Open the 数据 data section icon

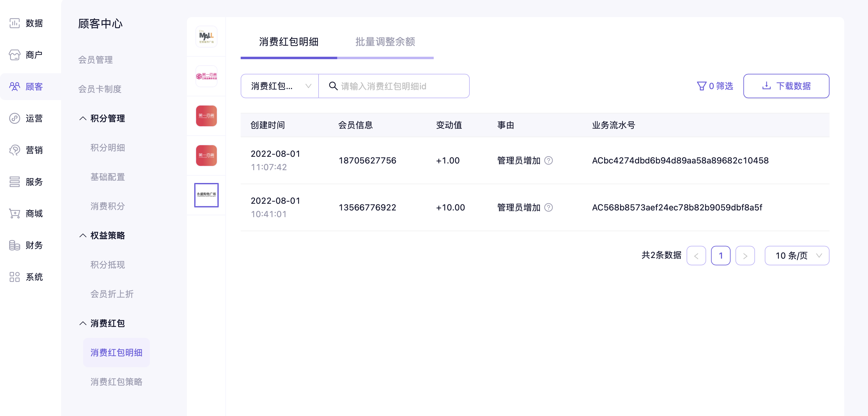(14, 23)
